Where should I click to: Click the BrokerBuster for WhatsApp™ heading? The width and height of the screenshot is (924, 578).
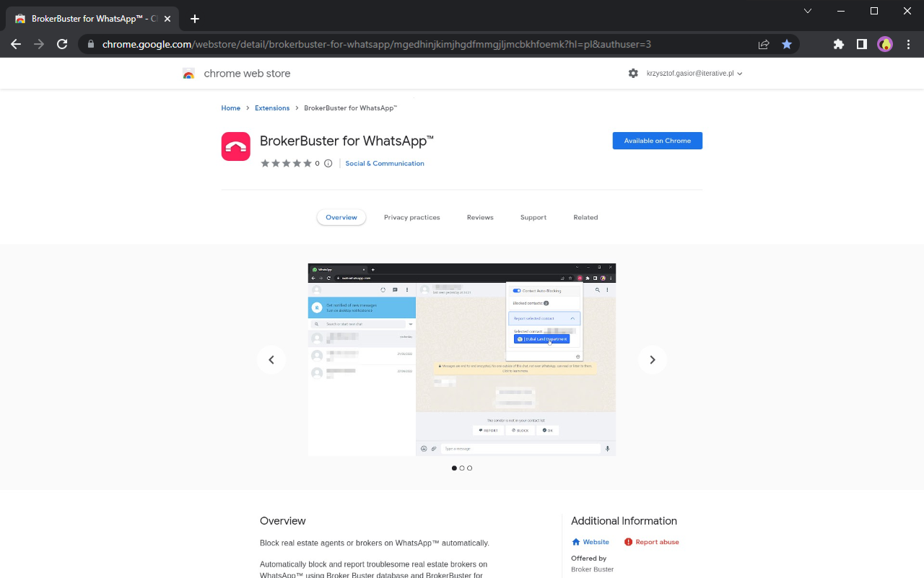[x=346, y=141]
